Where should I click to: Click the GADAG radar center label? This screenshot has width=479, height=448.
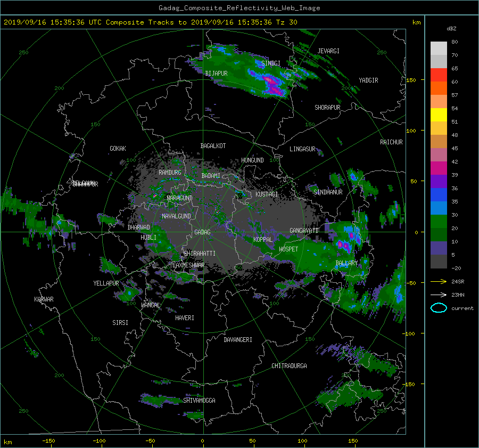coord(203,232)
